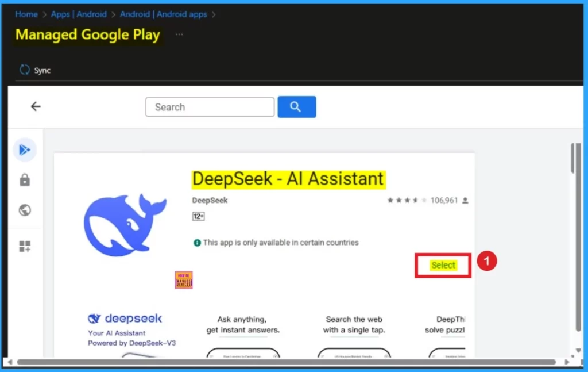Image resolution: width=588 pixels, height=372 pixels.
Task: Open the organize apps grid icon
Action: tap(25, 247)
